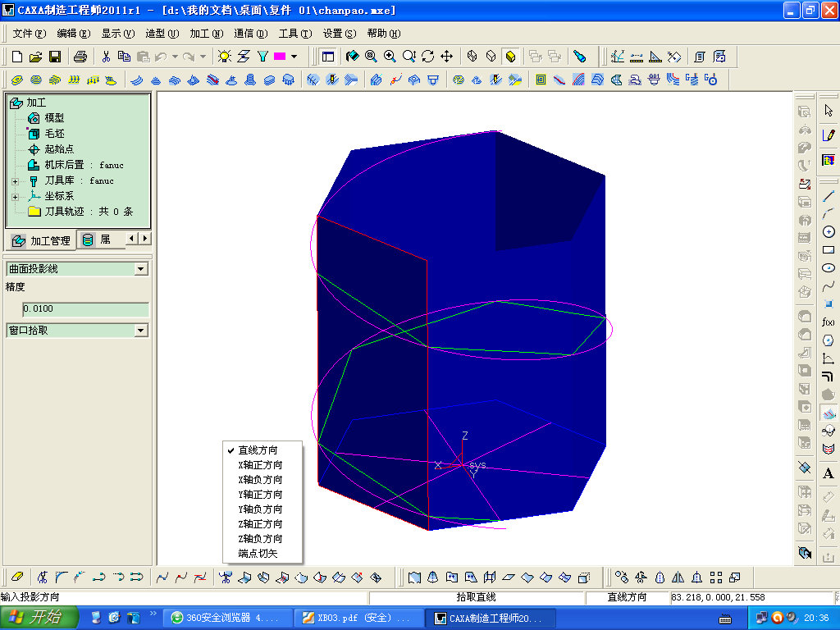Click the 精度 value input field

tap(85, 309)
